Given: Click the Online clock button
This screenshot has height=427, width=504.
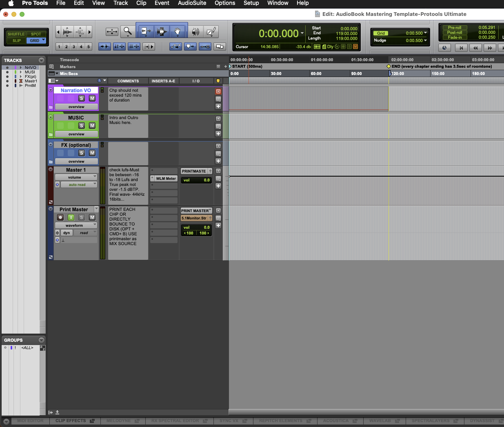Looking at the screenshot, I should (x=444, y=48).
